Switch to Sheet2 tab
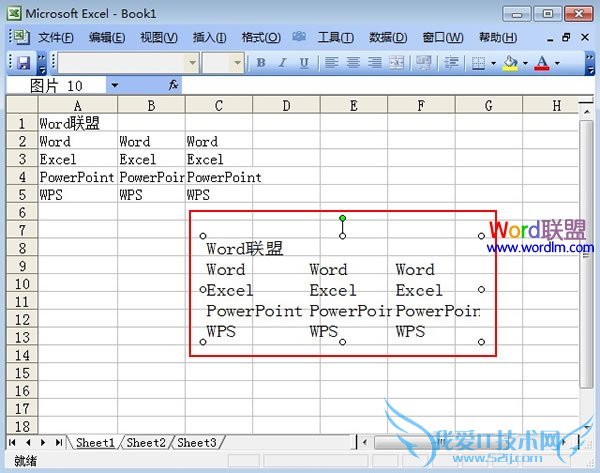 146,443
